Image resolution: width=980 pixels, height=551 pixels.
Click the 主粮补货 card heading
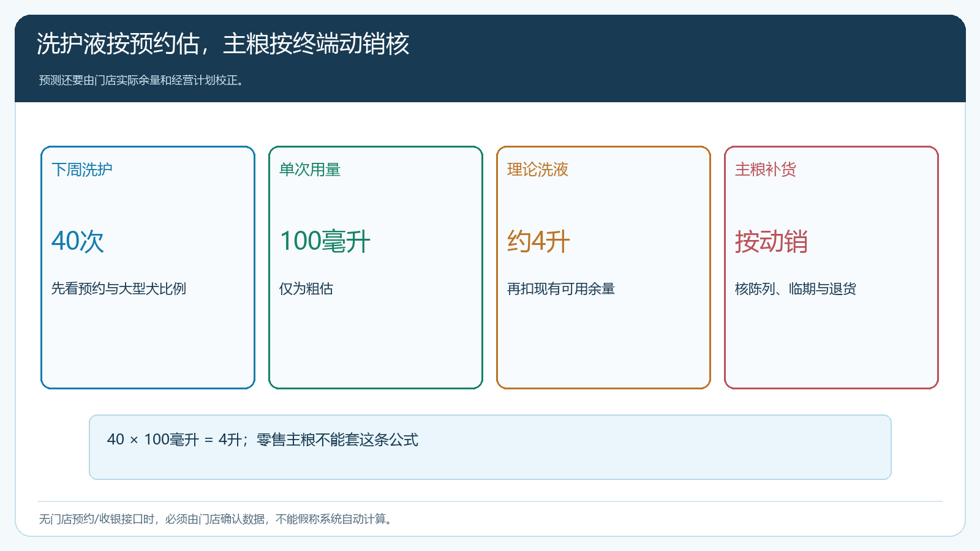tap(766, 170)
